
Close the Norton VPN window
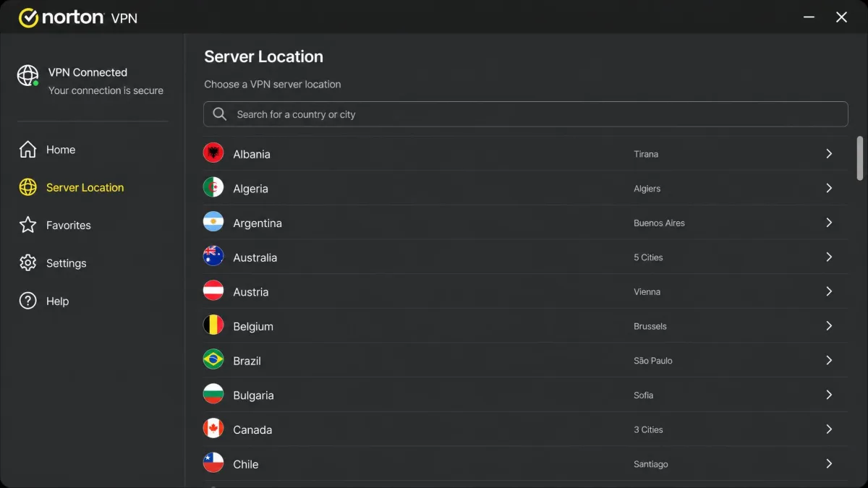coord(841,17)
